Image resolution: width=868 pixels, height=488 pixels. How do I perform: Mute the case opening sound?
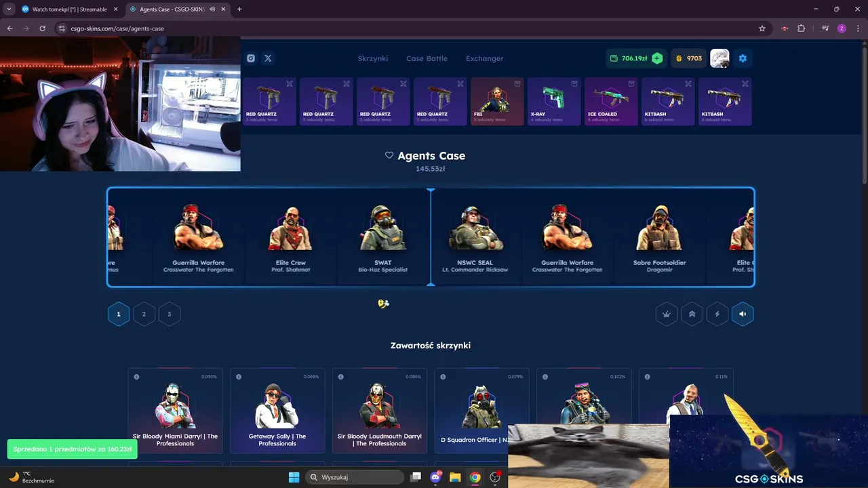click(x=743, y=314)
